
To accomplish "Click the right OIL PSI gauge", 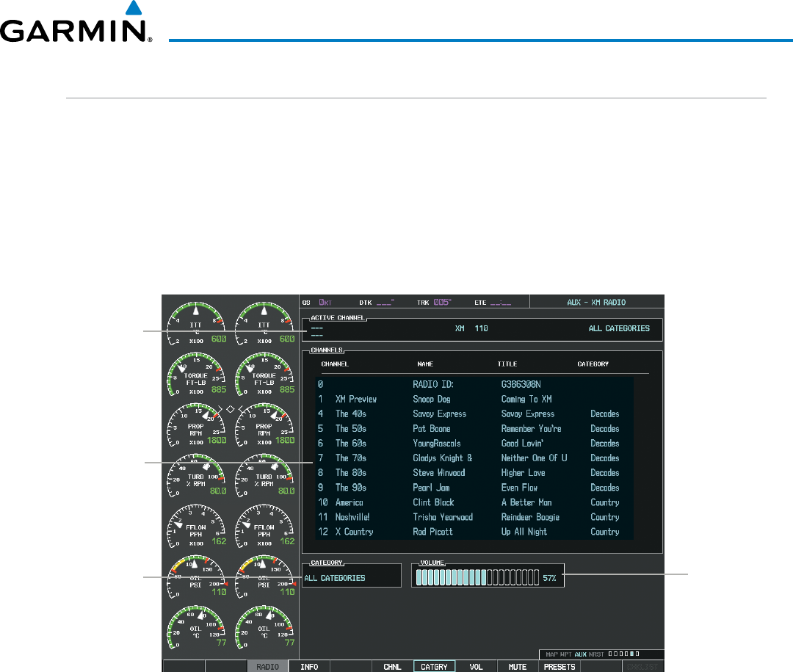I will coord(264,577).
